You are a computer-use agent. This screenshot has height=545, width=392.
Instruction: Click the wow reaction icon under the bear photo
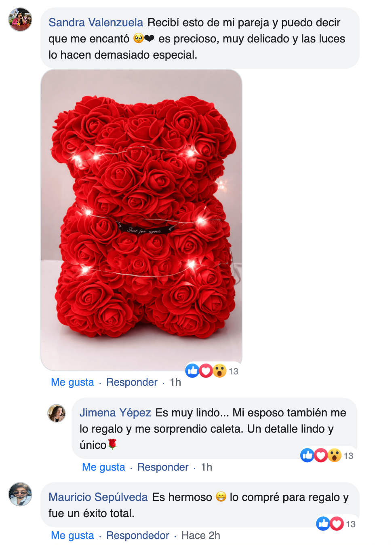[219, 370]
